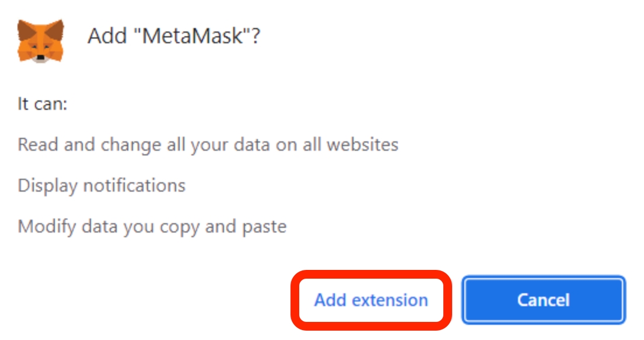Click the MetaMask extension icon in the dialog header

coord(40,40)
